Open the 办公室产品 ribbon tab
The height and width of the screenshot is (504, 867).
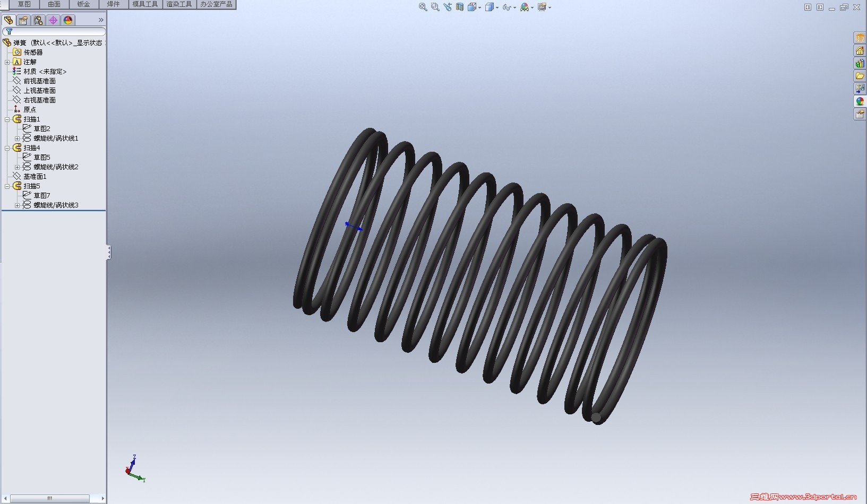click(x=216, y=4)
